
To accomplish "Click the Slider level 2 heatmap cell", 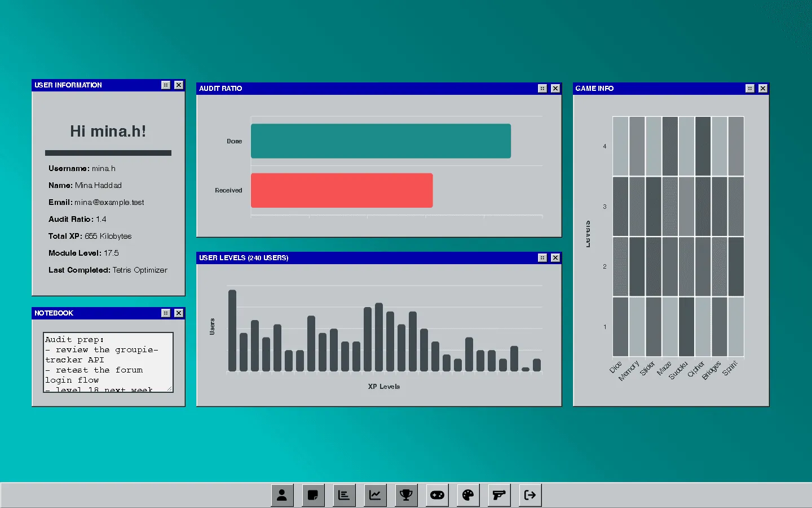I will coord(654,266).
